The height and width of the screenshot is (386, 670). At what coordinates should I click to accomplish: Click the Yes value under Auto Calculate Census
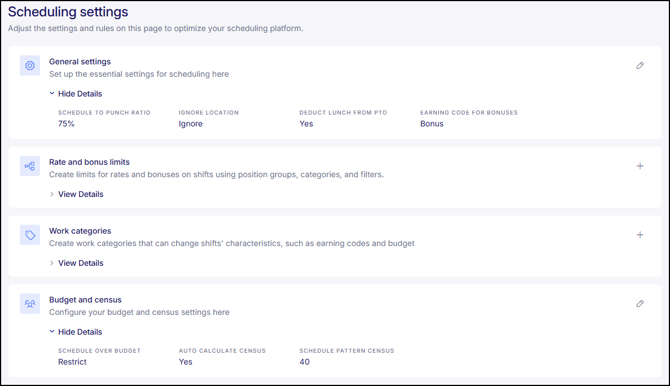(x=185, y=362)
